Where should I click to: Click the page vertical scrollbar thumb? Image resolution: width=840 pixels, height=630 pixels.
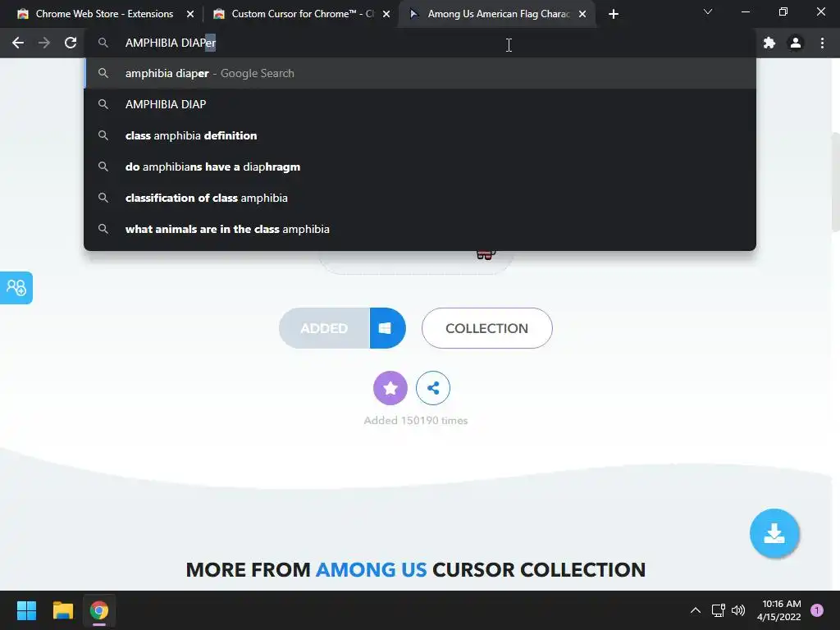[836, 182]
